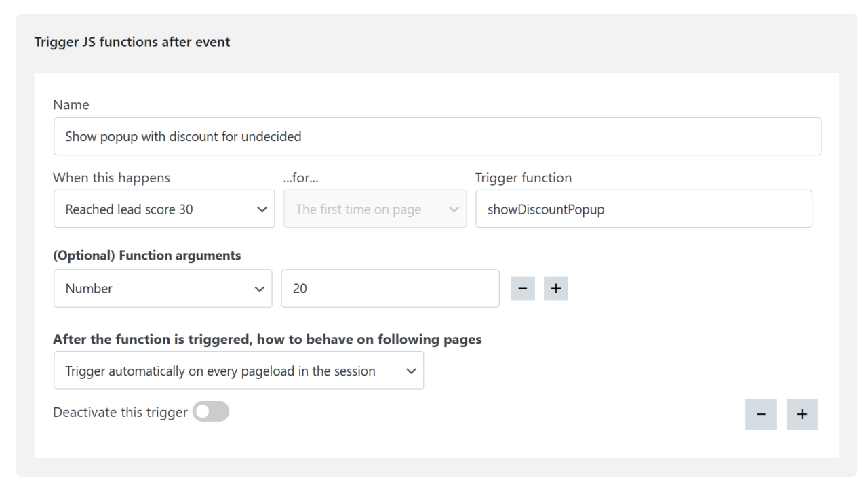Click the large plus button to add a trigger

point(802,414)
